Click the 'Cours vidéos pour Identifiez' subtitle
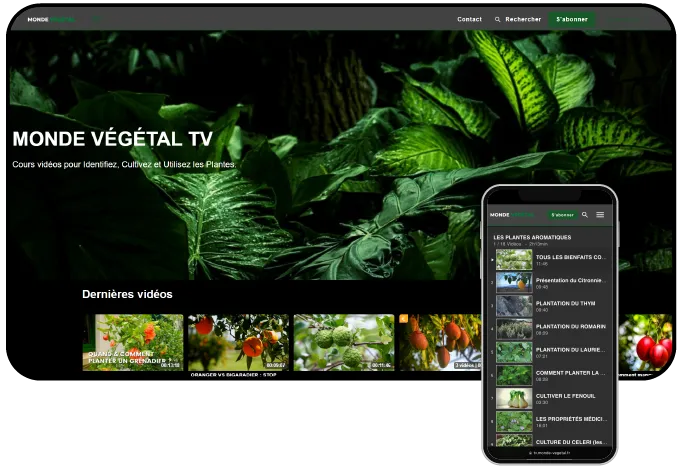Image resolution: width=684 pixels, height=469 pixels. (x=124, y=164)
